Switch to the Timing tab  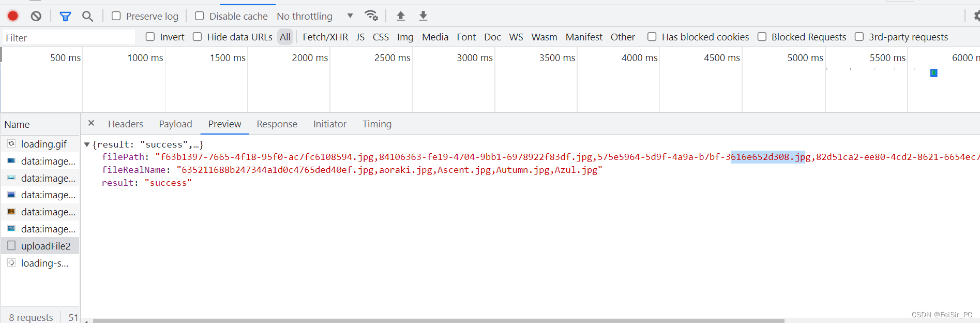coord(377,124)
